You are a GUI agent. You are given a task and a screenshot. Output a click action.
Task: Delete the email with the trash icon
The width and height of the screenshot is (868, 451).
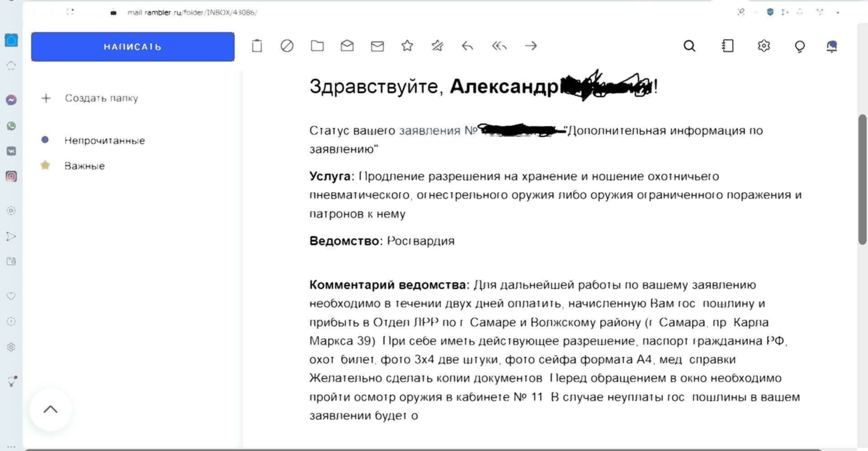(257, 46)
